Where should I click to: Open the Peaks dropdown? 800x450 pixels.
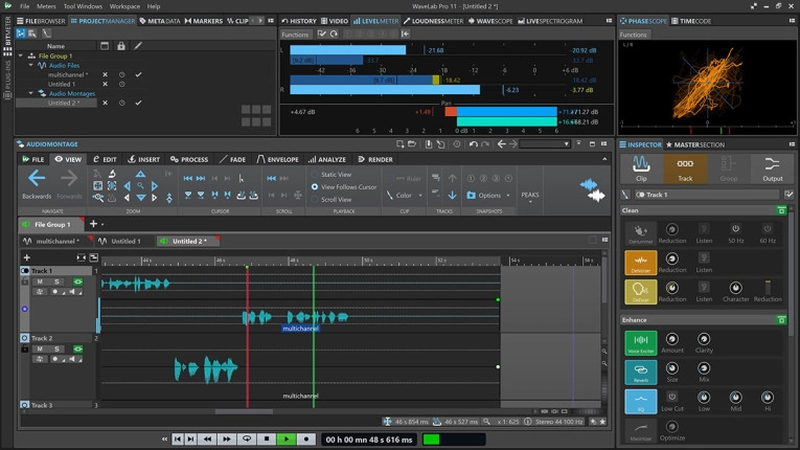pyautogui.click(x=530, y=196)
